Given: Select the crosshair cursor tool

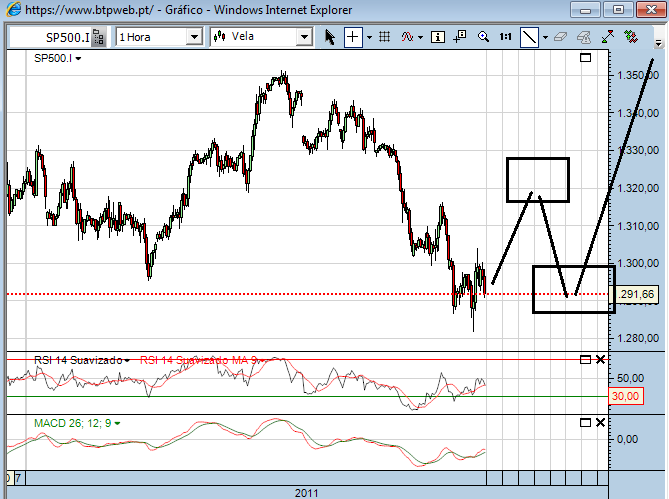Looking at the screenshot, I should pyautogui.click(x=352, y=37).
